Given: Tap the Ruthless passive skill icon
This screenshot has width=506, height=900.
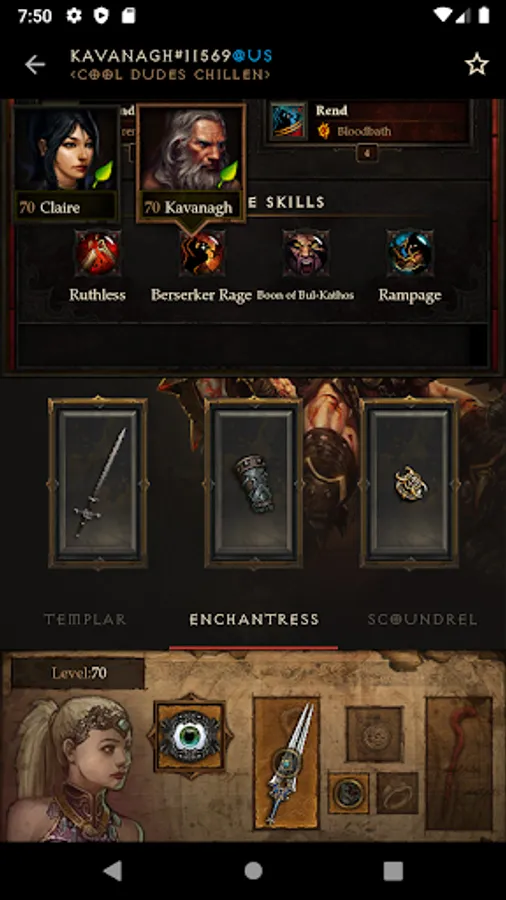Looking at the screenshot, I should [x=98, y=253].
